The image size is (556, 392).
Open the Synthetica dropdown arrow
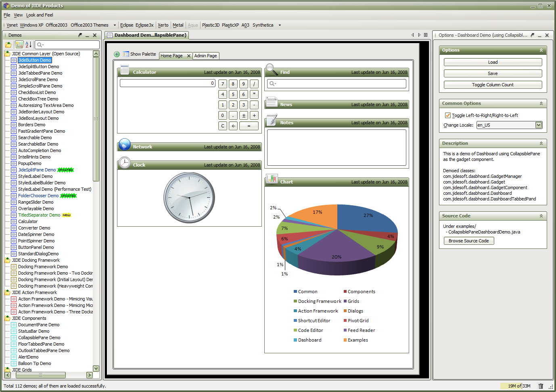point(280,25)
